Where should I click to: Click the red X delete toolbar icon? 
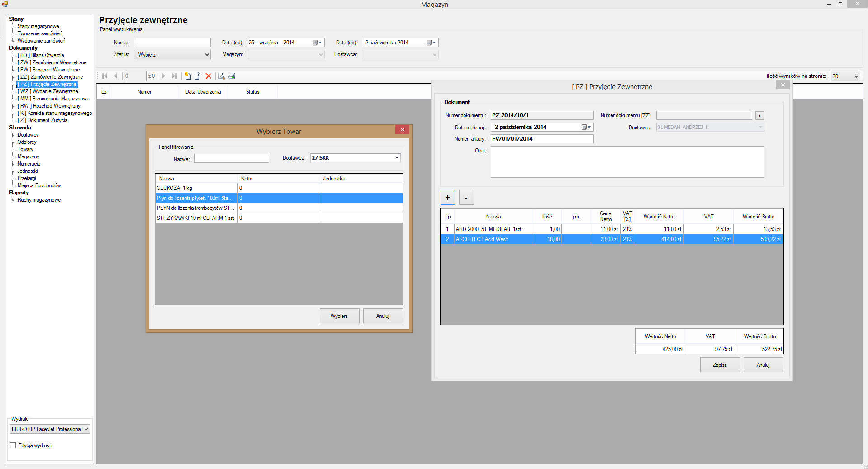(x=209, y=76)
